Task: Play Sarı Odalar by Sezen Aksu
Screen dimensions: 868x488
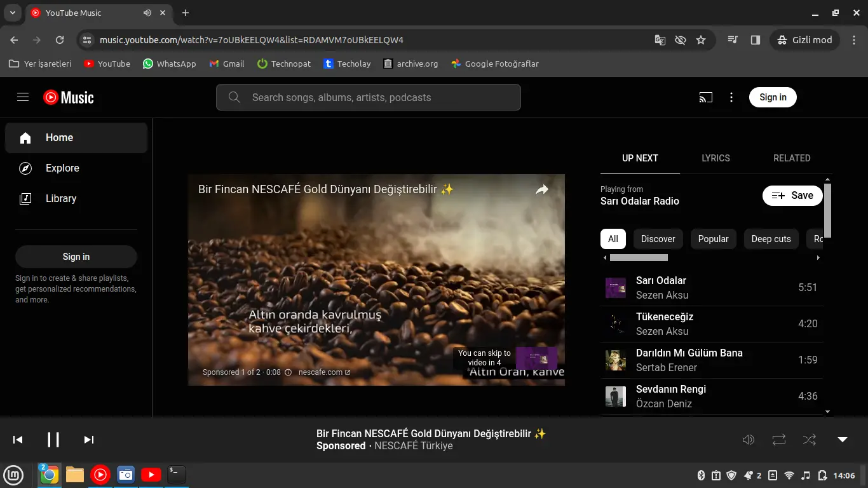Action: tap(712, 288)
